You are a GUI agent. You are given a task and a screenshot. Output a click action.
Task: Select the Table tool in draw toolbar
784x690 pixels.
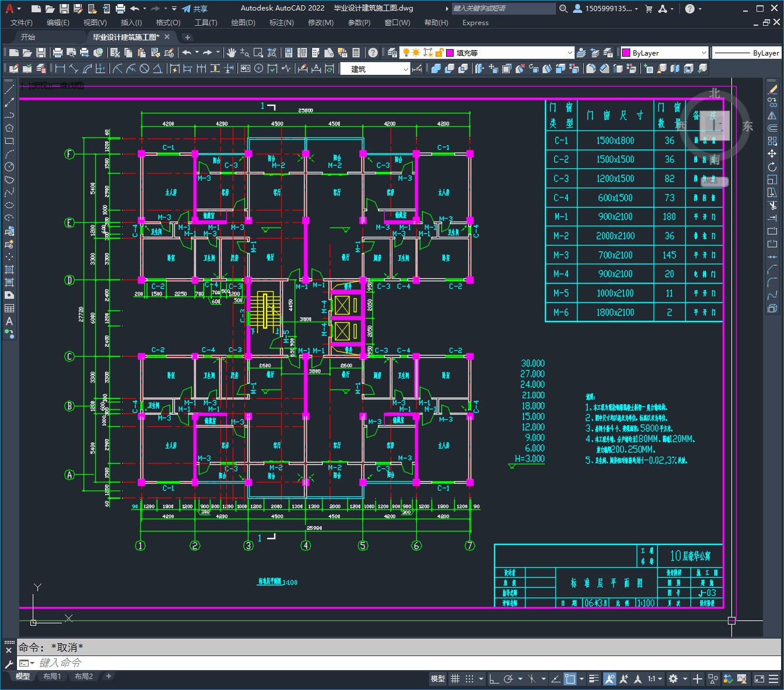(x=9, y=308)
